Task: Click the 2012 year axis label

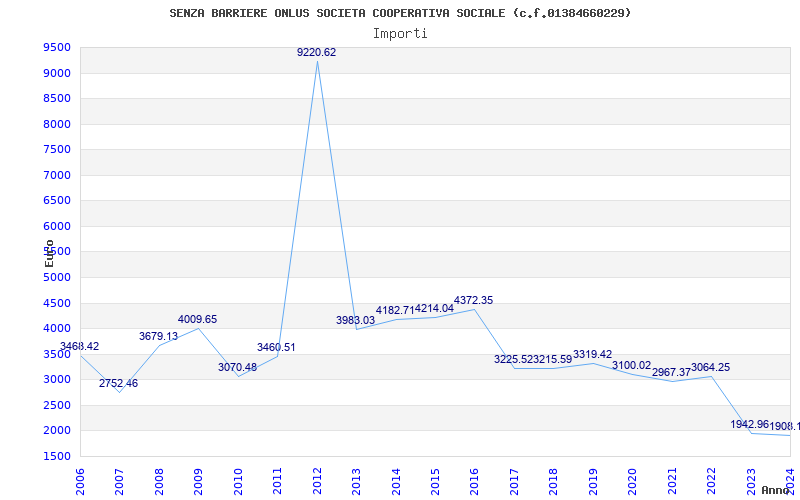Action: click(x=317, y=481)
